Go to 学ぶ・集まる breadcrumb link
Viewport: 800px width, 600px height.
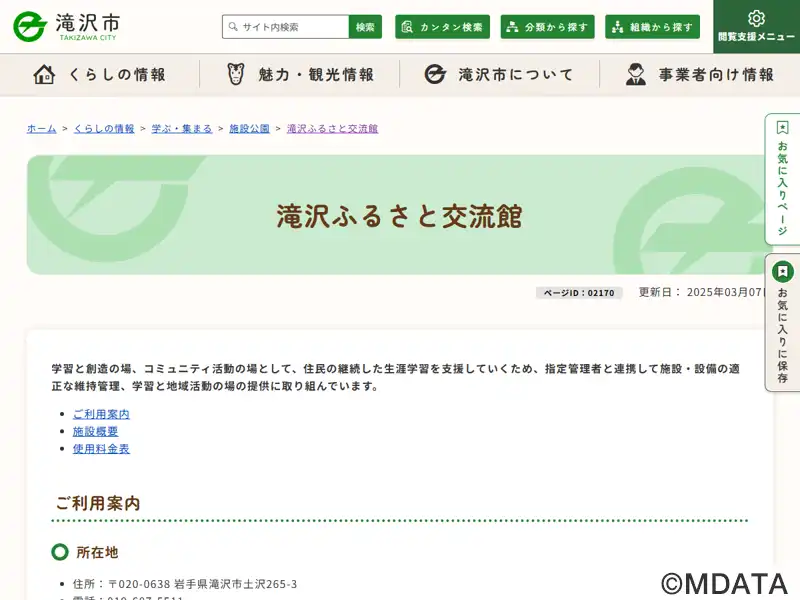click(182, 129)
